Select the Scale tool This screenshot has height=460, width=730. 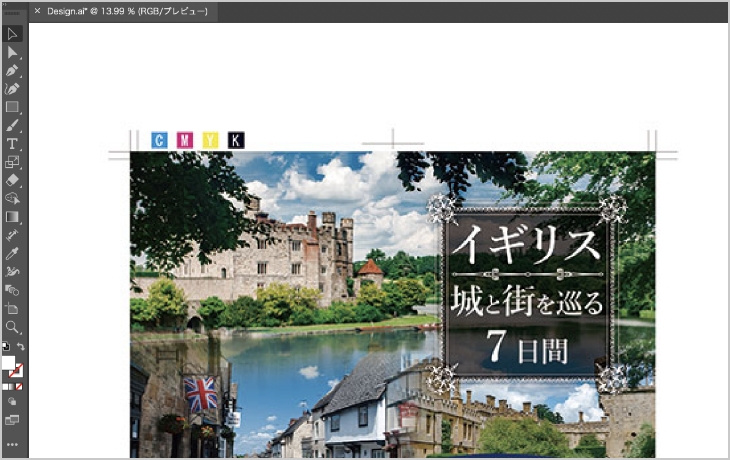click(x=12, y=162)
